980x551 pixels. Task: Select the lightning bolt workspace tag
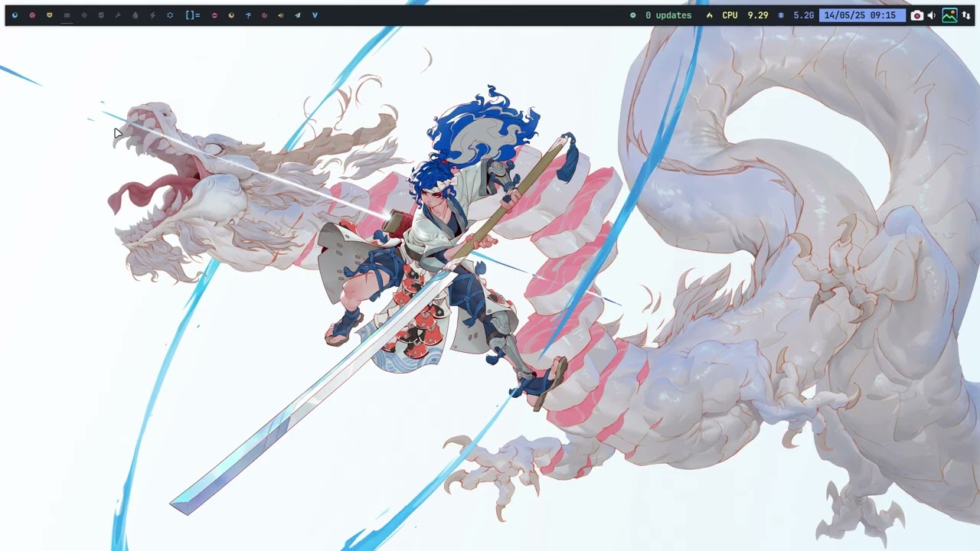tap(152, 15)
